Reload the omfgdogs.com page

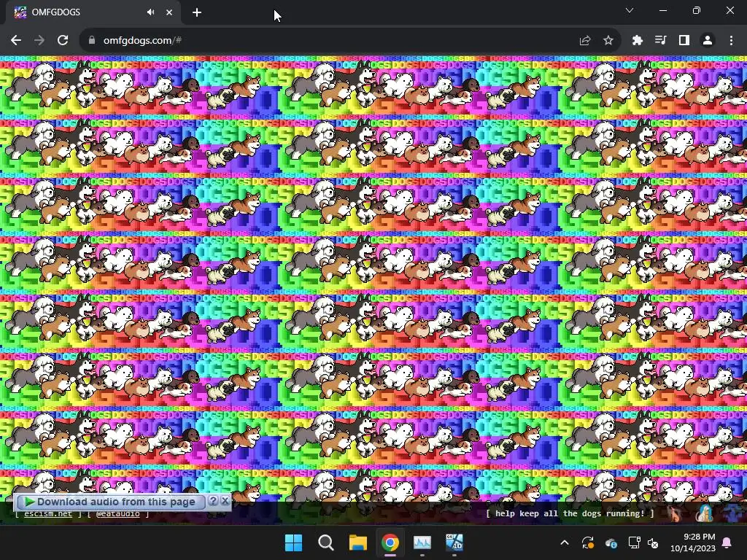click(x=63, y=41)
